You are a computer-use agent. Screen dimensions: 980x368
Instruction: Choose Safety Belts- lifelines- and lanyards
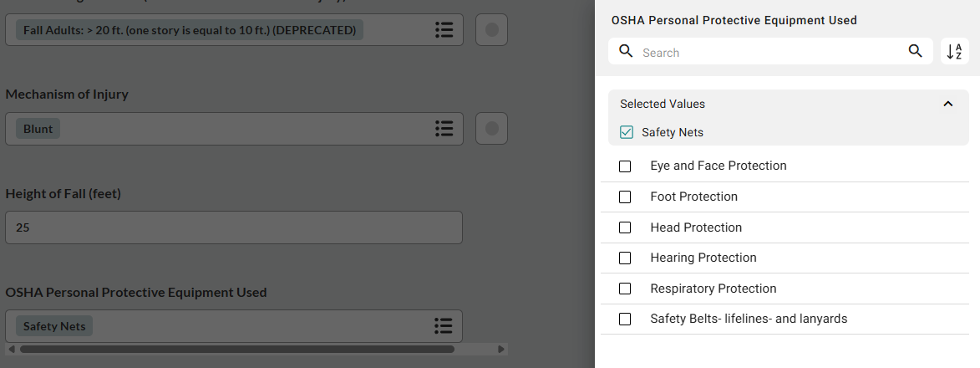749,319
